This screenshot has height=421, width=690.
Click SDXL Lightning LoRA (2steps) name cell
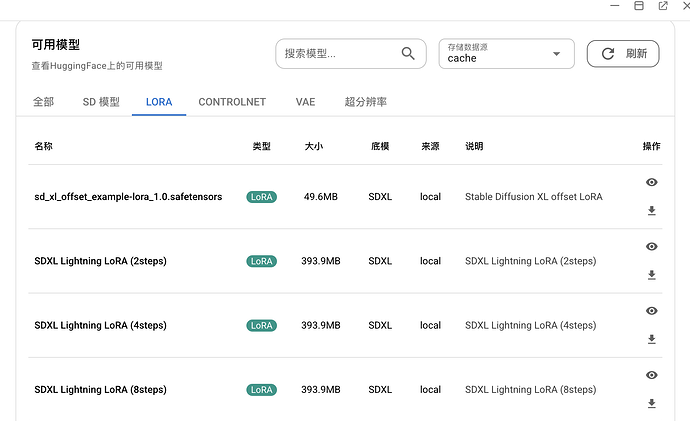tap(100, 261)
